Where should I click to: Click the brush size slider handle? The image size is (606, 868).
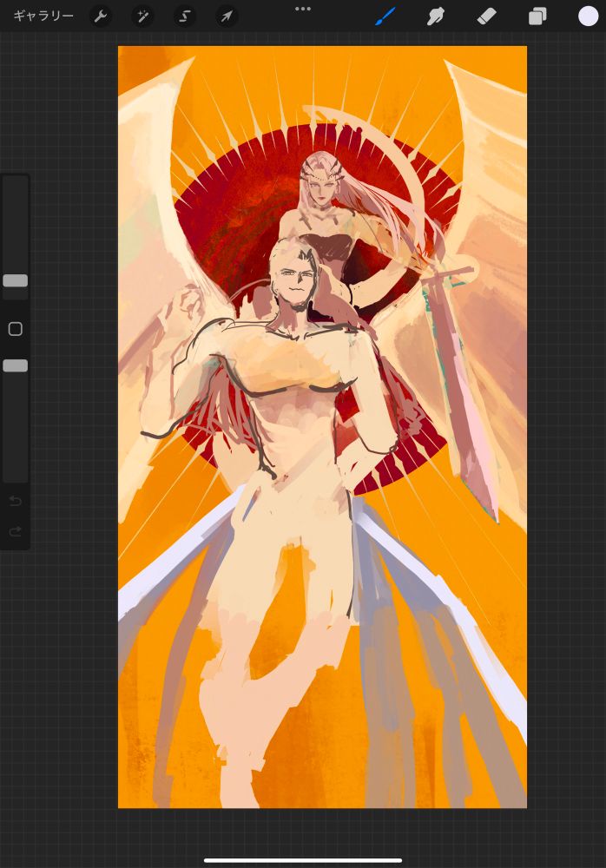[16, 280]
